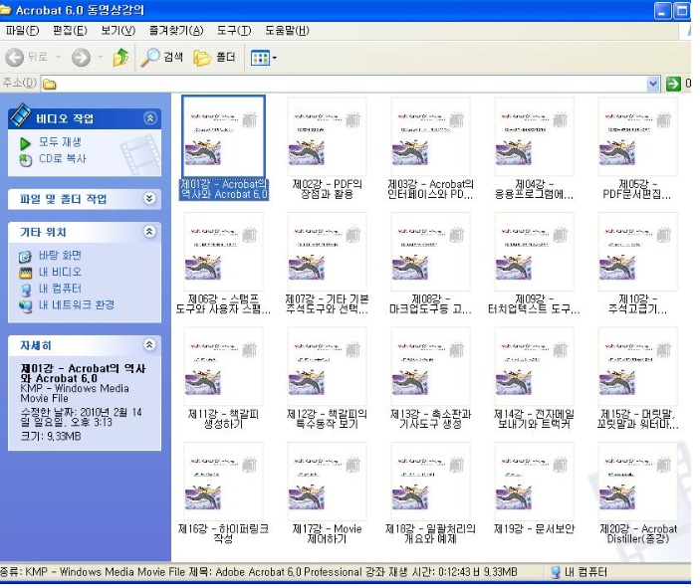Click the title bar folder icon

coord(5,9)
